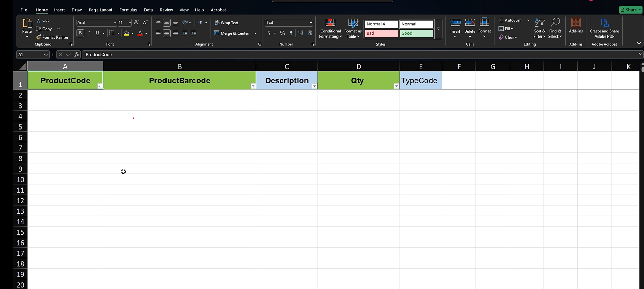Click the Merge & Center button
Image resolution: width=644 pixels, height=289 pixels.
(x=232, y=33)
